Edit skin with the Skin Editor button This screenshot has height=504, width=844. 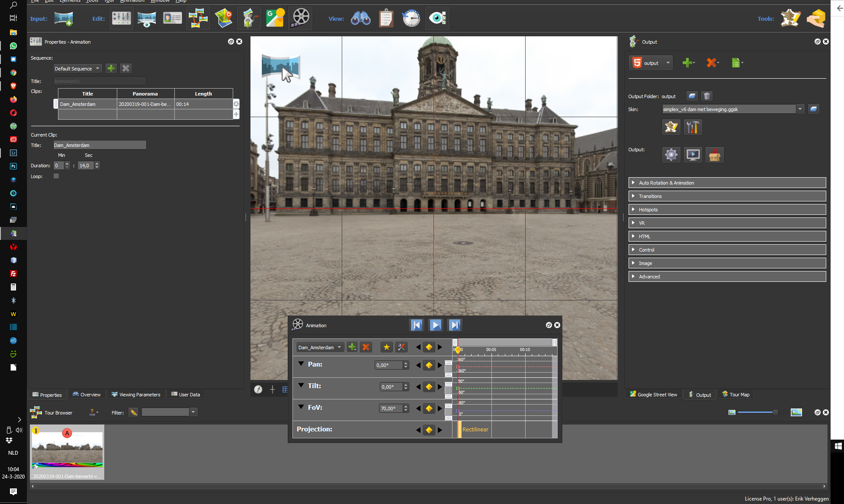tap(671, 127)
